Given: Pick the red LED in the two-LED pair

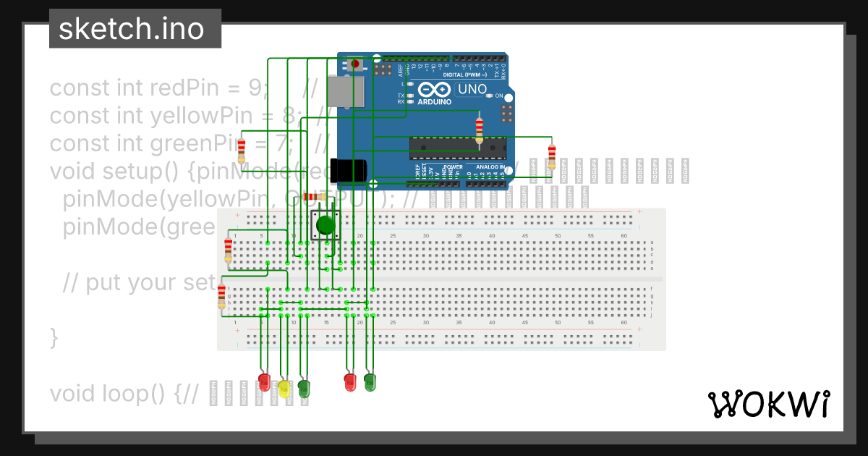Looking at the screenshot, I should point(351,382).
